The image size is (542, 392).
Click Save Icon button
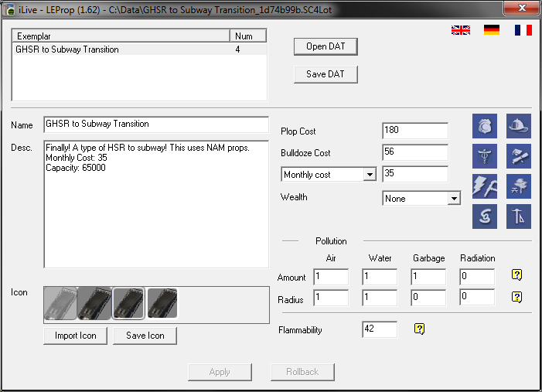pyautogui.click(x=145, y=336)
